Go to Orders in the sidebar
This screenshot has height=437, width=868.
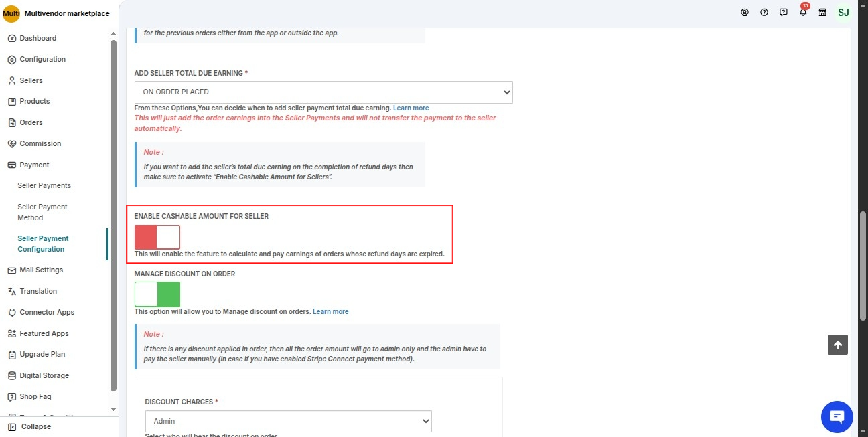(32, 122)
